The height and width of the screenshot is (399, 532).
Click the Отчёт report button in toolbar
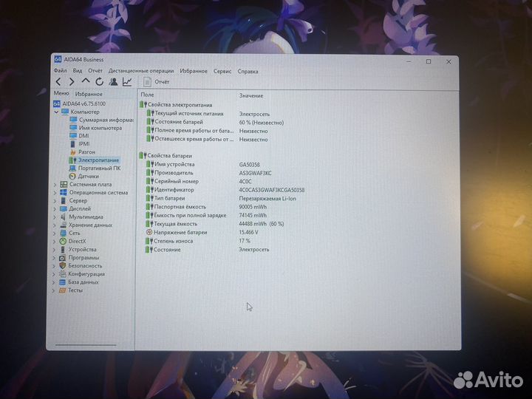click(x=157, y=82)
